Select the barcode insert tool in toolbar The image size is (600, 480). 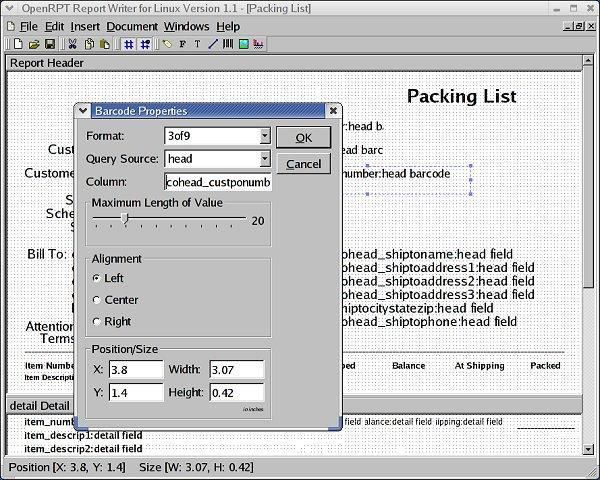pos(228,44)
